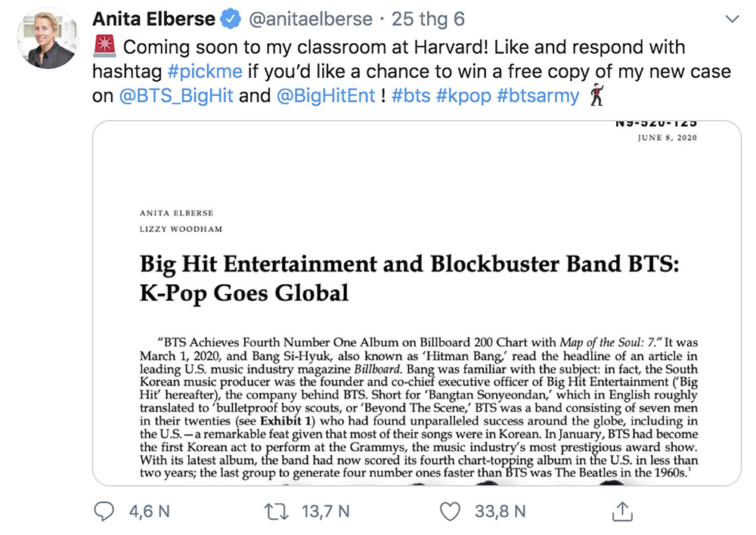Open the @anitaelberse handle

(309, 19)
